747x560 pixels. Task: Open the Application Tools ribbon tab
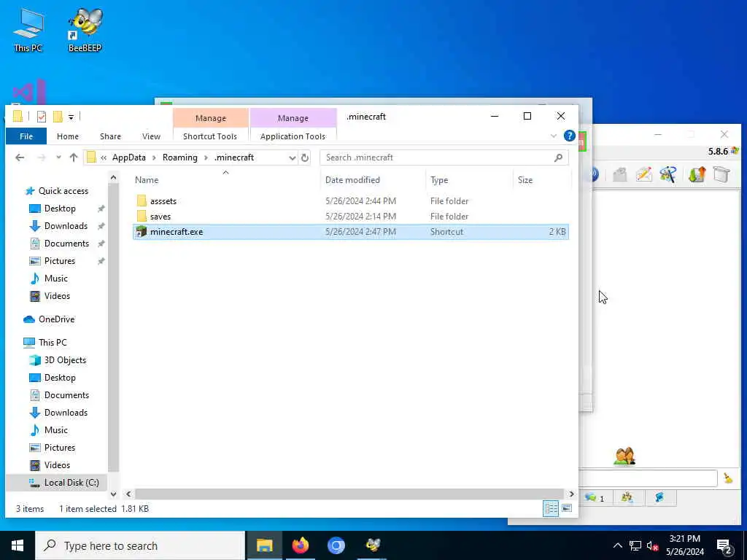[x=293, y=136]
